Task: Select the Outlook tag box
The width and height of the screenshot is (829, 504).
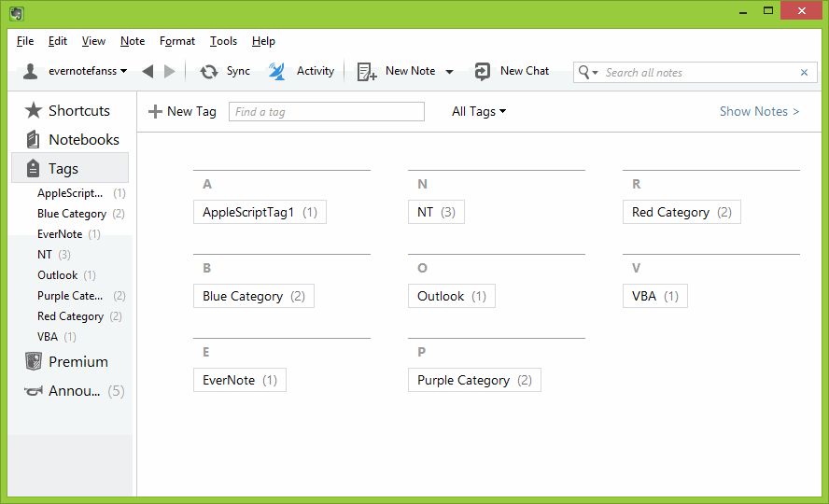Action: tap(452, 296)
